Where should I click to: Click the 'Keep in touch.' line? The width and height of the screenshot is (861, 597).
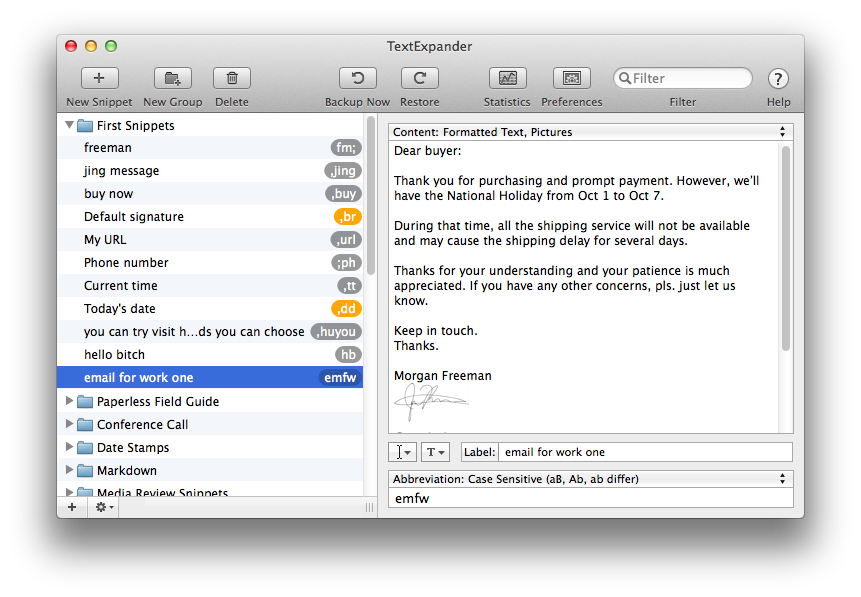435,331
